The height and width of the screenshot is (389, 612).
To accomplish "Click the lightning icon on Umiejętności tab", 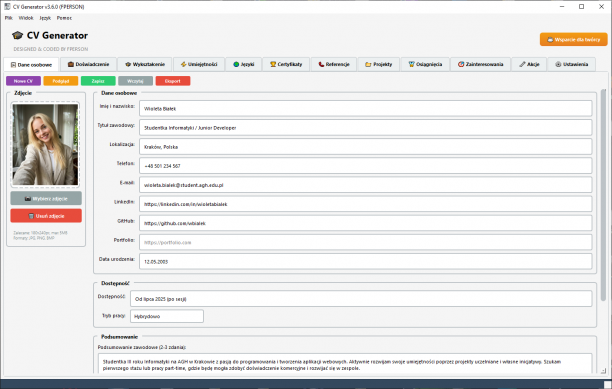I will pos(183,64).
